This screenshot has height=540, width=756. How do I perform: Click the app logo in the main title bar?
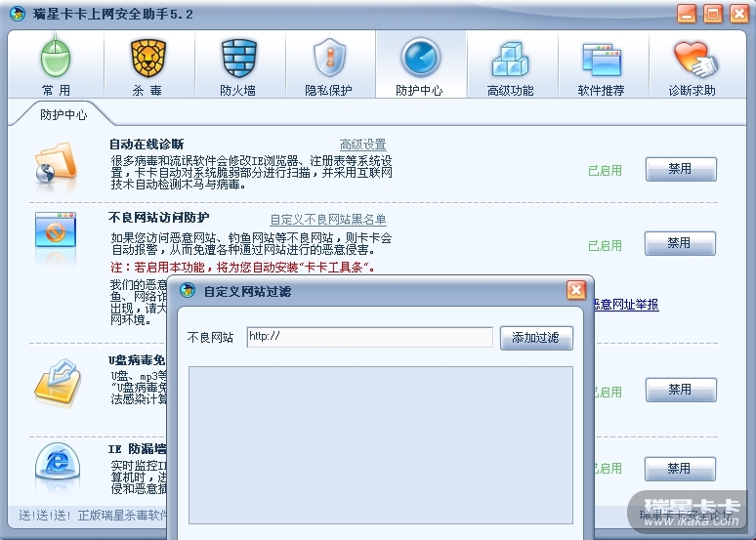[x=18, y=14]
